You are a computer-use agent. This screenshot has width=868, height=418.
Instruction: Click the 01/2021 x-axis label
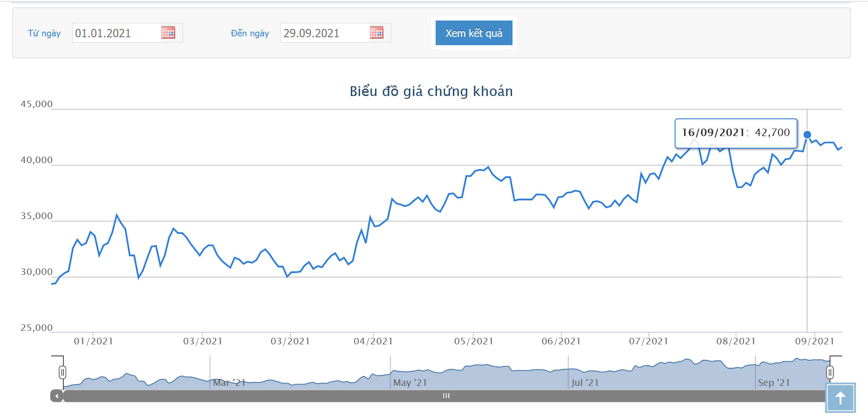click(93, 341)
